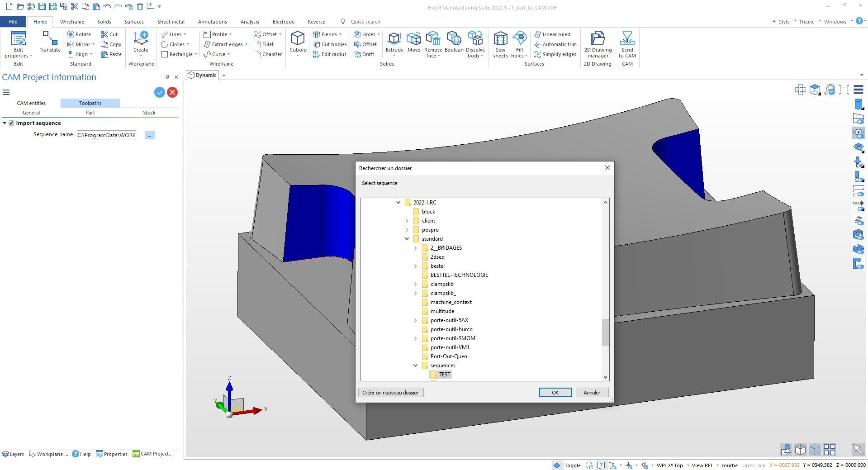Choose the Dissolve body tool
The image size is (868, 470).
(x=475, y=44)
